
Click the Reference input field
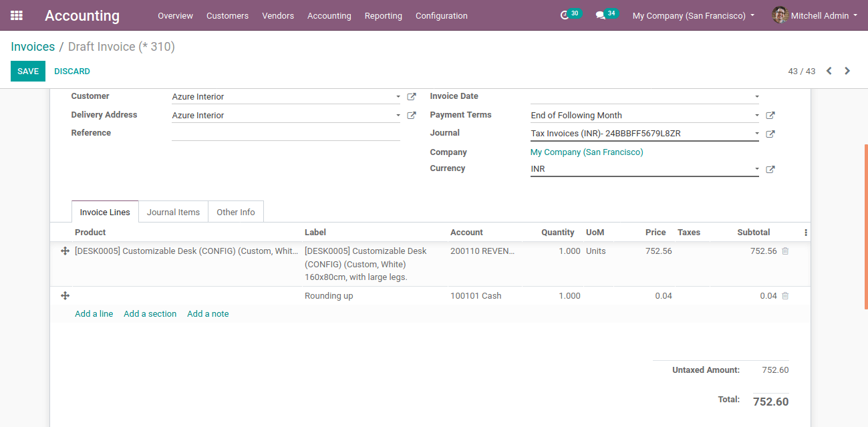tap(285, 133)
